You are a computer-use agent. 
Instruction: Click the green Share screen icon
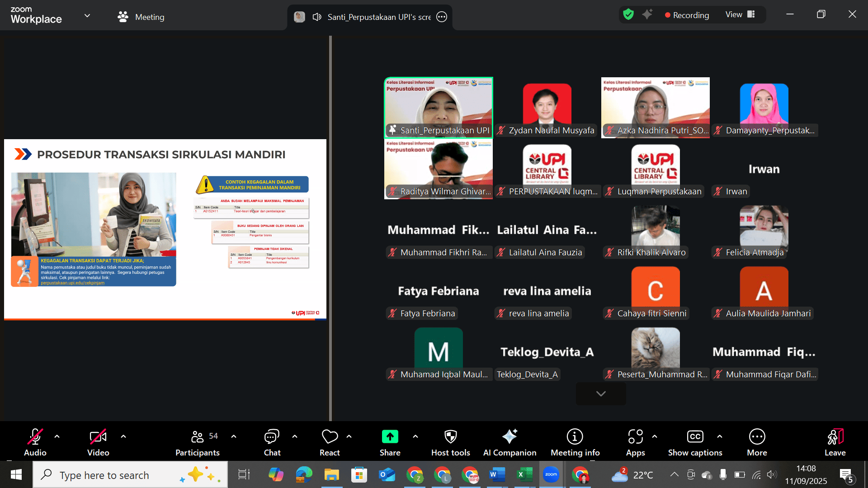click(x=390, y=436)
